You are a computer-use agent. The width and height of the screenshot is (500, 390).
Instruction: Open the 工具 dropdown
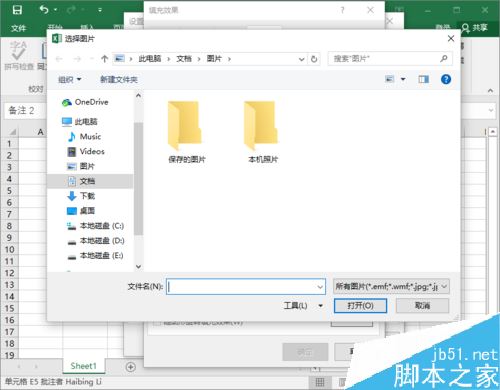click(303, 306)
